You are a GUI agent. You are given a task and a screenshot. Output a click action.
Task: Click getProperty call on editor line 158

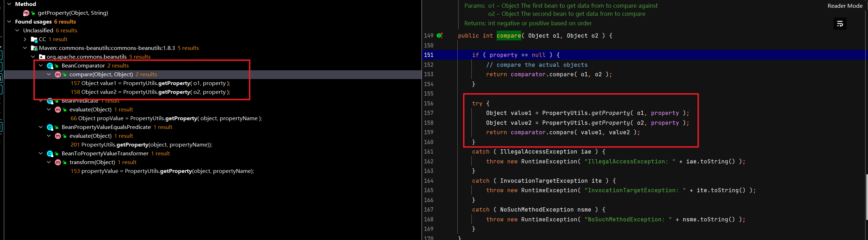tap(610, 123)
